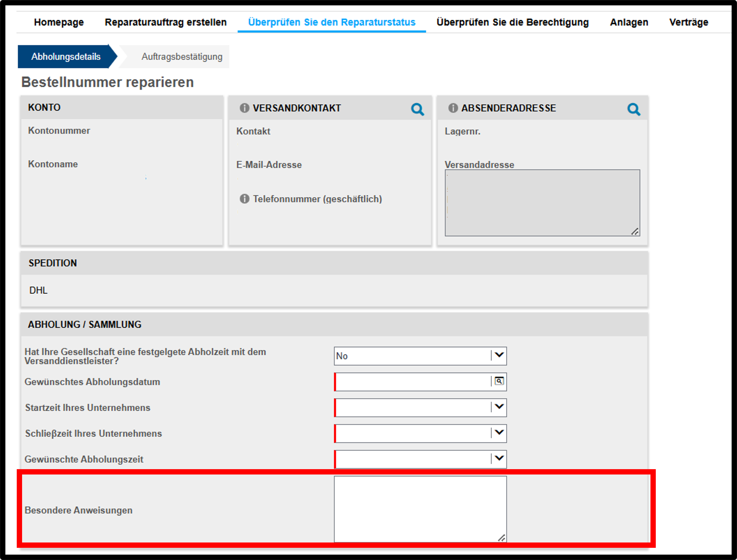This screenshot has width=737, height=560.
Task: Click the info icon beside Absenderadresse
Action: (453, 108)
